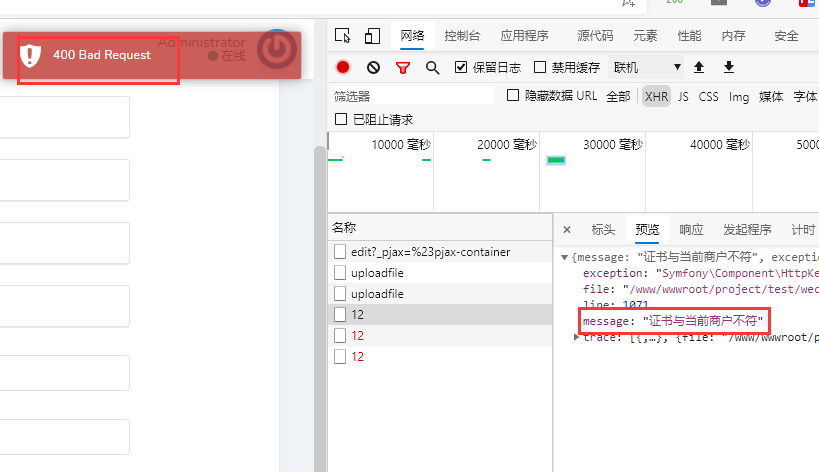Switch to the 计时 detail tab

tap(803, 230)
